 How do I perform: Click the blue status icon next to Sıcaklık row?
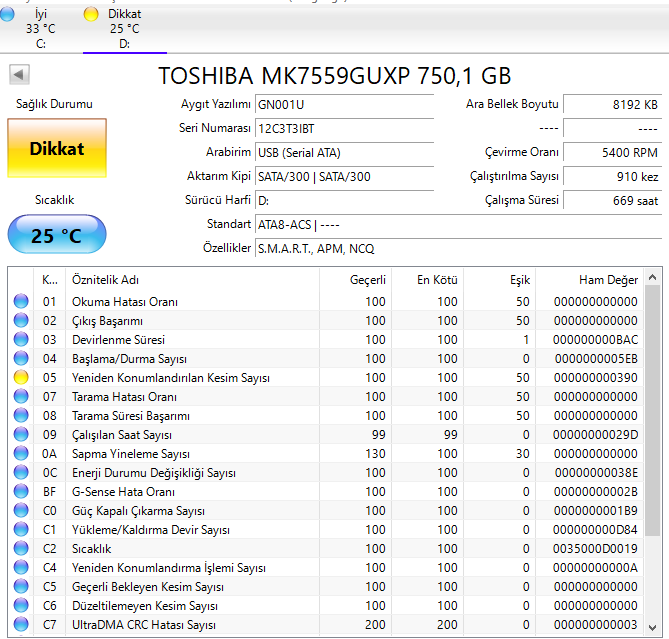[20, 549]
